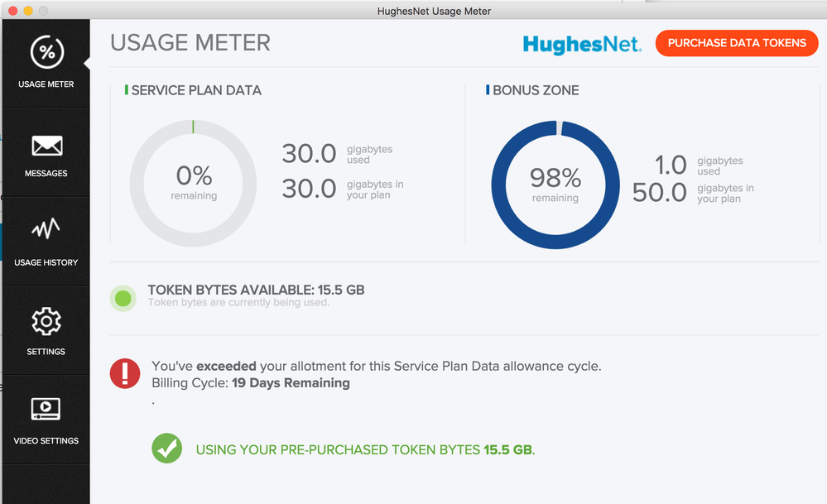827x504 pixels.
Task: Open Settings gear icon
Action: click(x=46, y=320)
